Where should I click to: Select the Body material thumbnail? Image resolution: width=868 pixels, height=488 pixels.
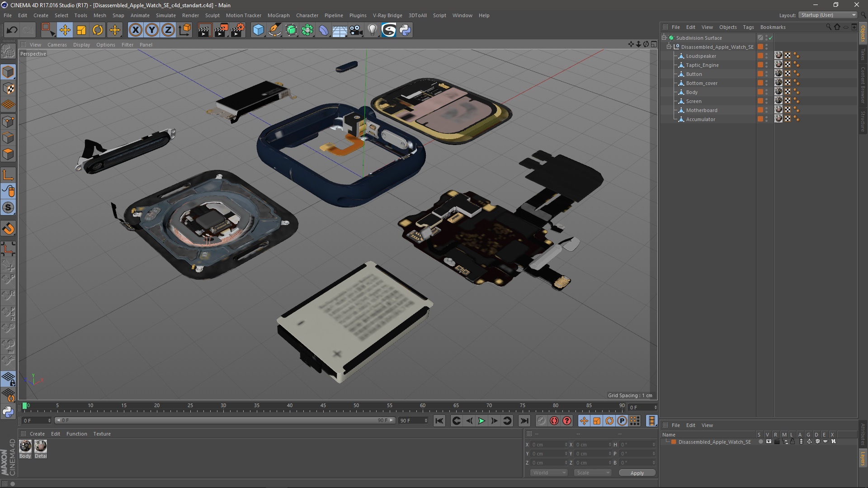(25, 446)
